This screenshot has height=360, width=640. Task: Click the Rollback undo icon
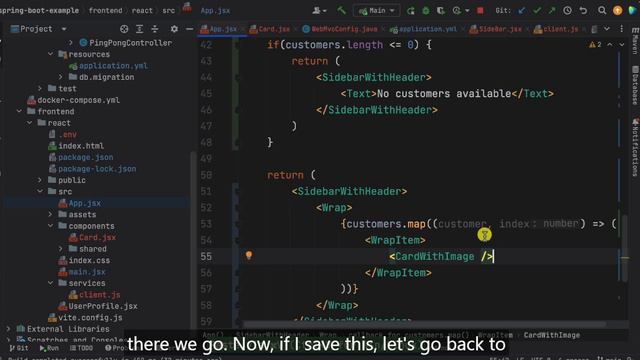583,11
